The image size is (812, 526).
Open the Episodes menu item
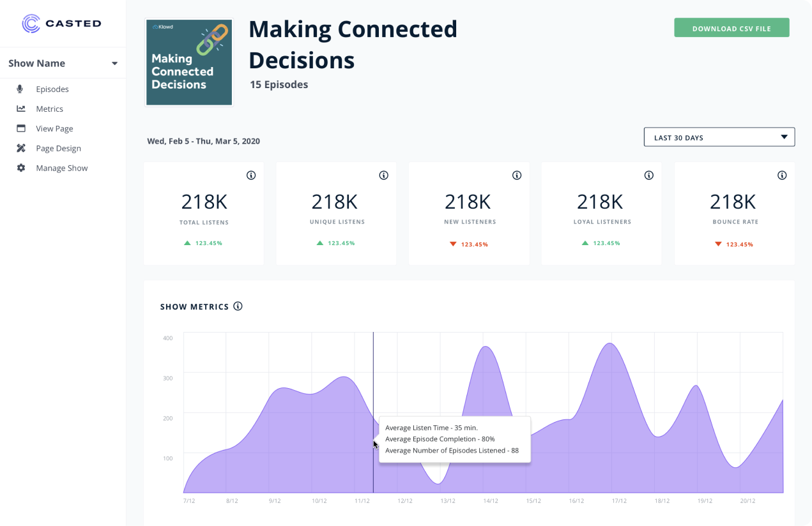52,89
